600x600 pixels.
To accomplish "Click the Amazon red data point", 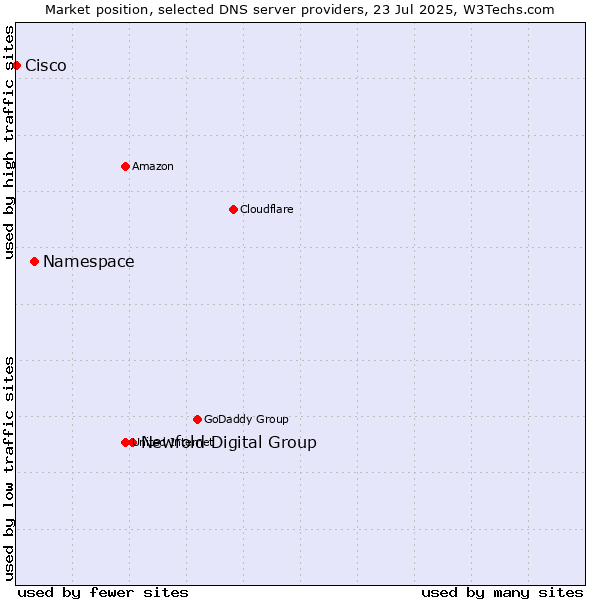I will click(x=125, y=166).
